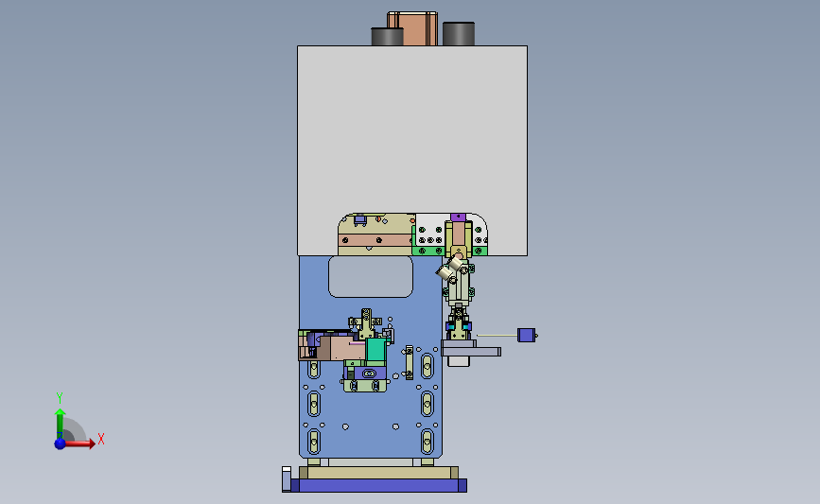
Task: Pick the left dark cylinder on top
Action: [x=387, y=37]
